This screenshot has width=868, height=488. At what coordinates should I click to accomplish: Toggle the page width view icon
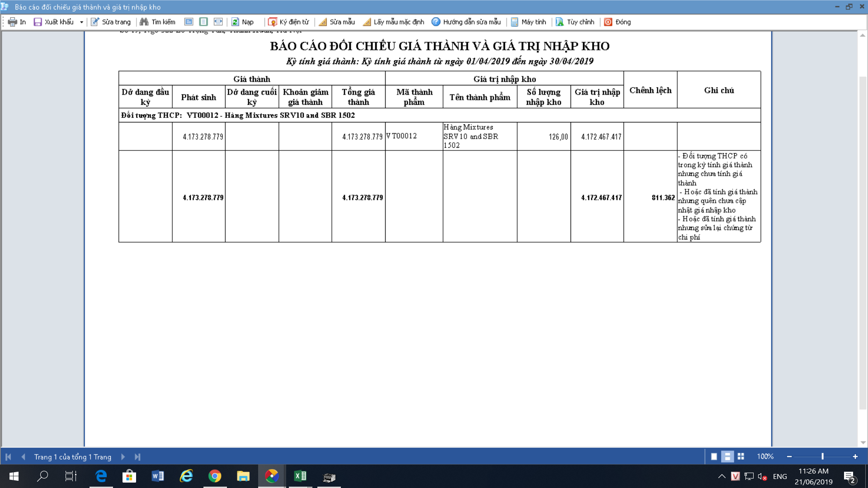[218, 22]
